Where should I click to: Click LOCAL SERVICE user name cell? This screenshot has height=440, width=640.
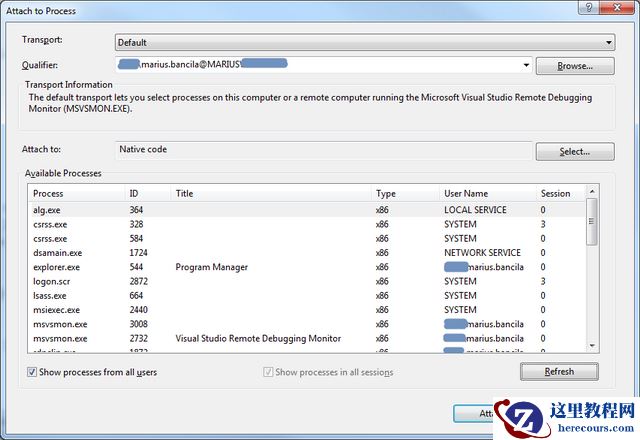tap(475, 210)
